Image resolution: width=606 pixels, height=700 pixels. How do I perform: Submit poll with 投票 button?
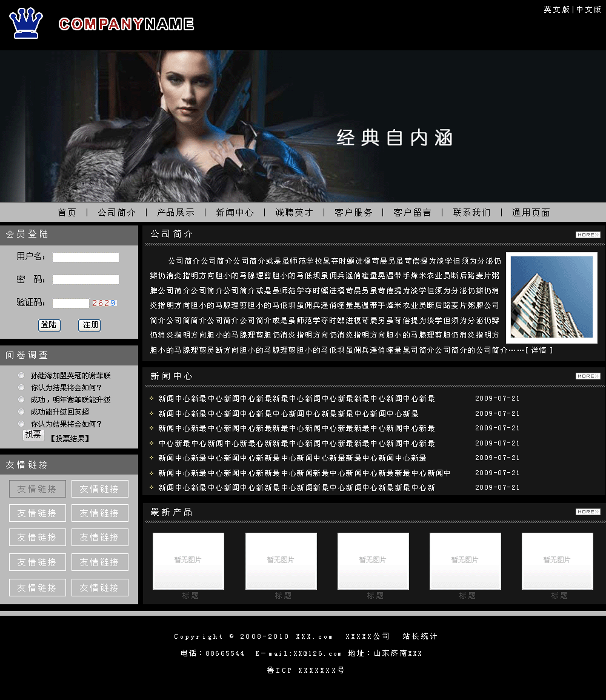33,435
